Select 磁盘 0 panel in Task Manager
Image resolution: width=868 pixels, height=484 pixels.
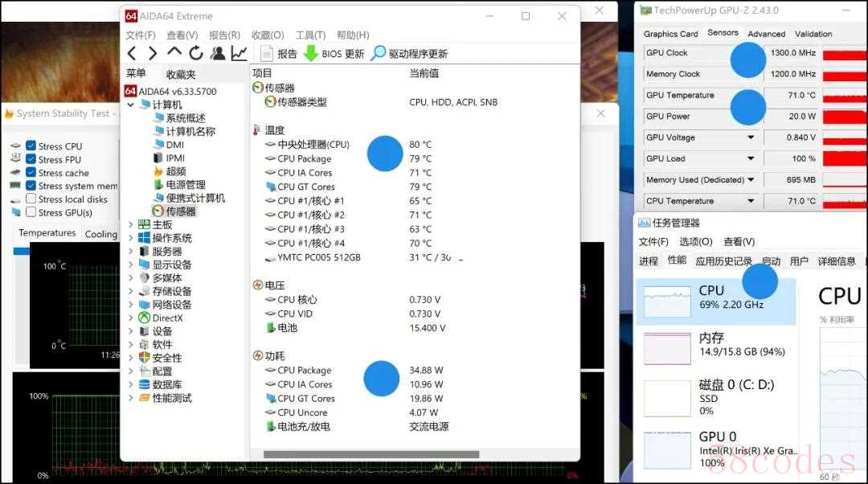(x=716, y=397)
